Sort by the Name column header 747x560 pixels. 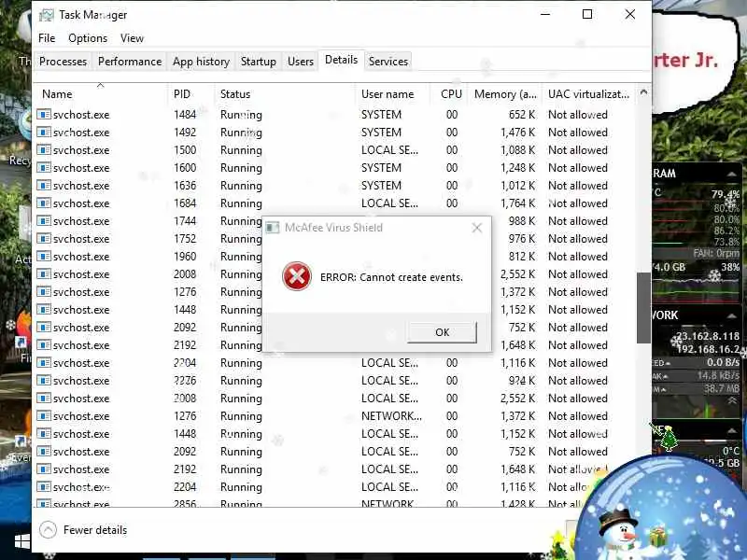tap(100, 94)
